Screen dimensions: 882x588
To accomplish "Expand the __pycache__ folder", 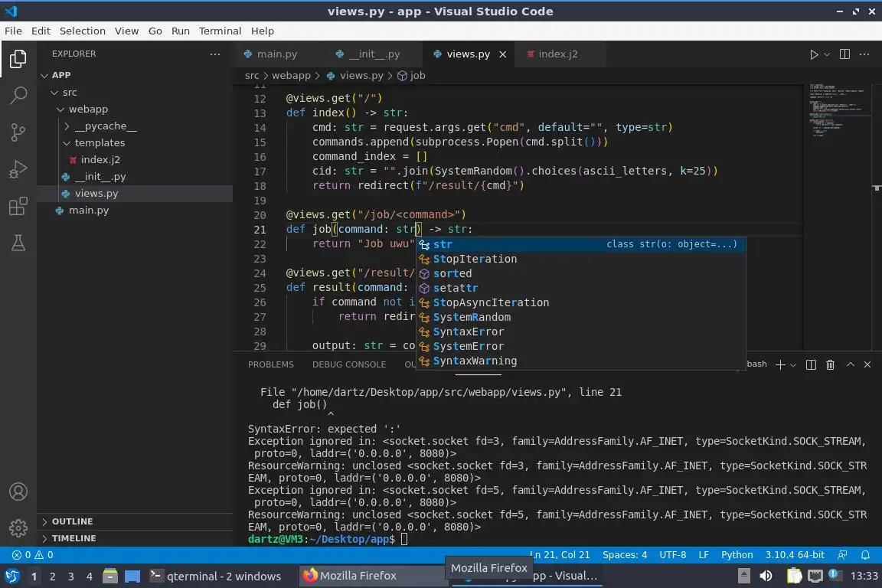I will coord(135,126).
